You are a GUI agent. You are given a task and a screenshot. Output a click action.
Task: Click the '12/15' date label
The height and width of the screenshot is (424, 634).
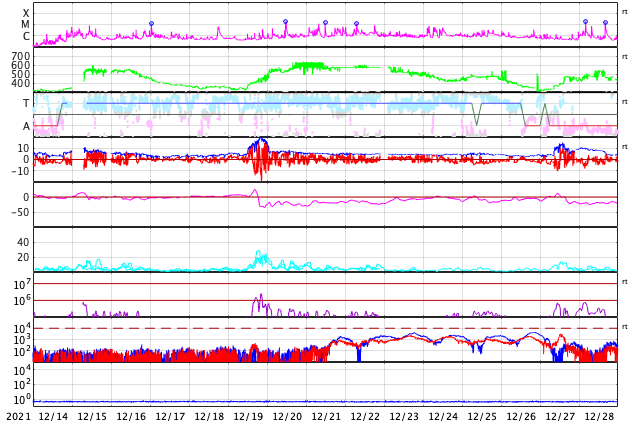[x=92, y=416]
